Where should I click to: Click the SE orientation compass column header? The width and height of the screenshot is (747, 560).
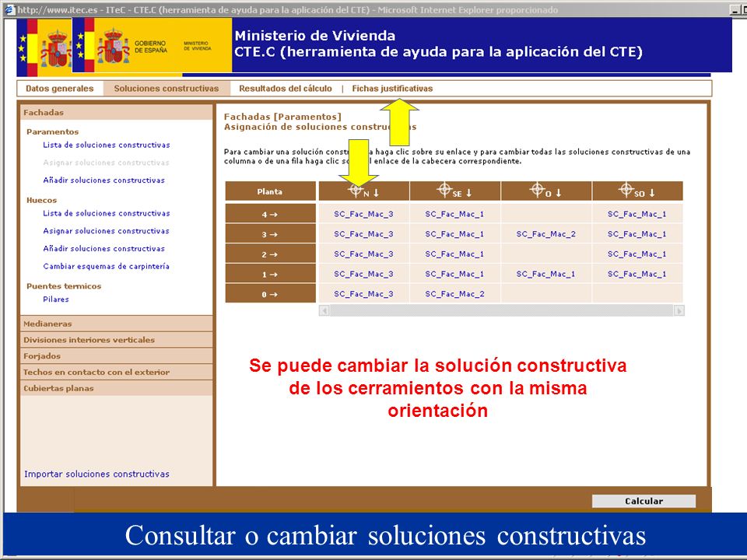coord(454,191)
